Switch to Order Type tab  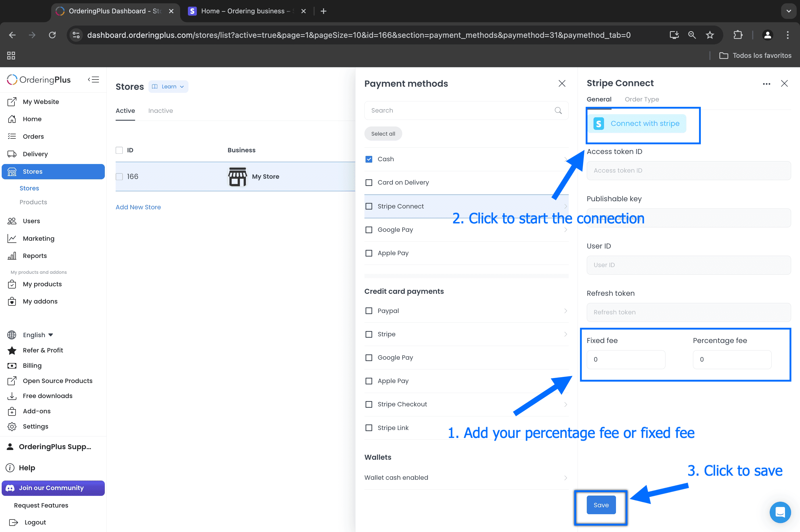642,100
